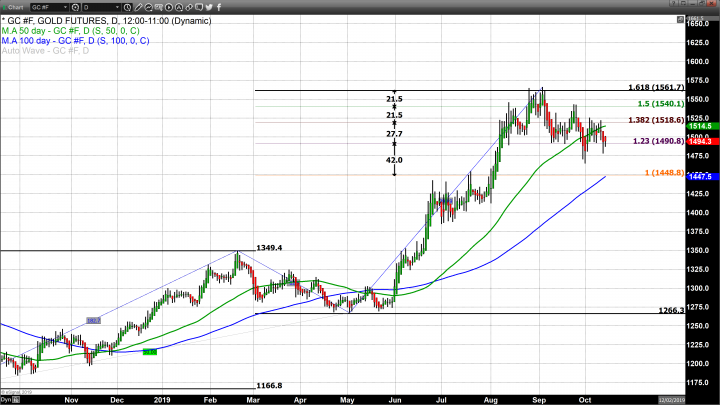Click the blue 1447.5 price tag
This screenshot has height=405, width=720.
pyautogui.click(x=699, y=176)
